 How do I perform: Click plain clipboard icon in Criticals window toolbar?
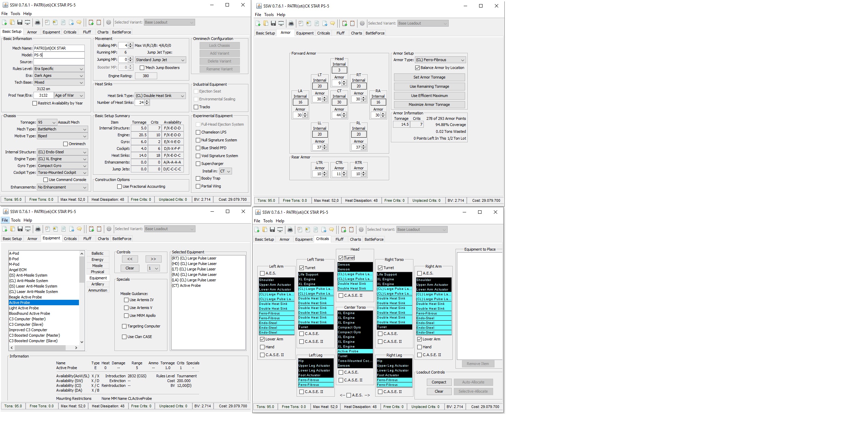[351, 230]
